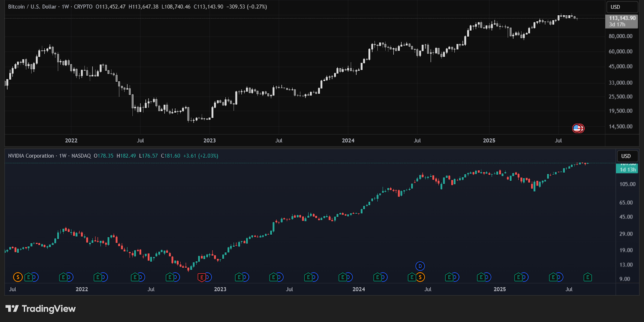Screen dimensions: 644x322
Task: Click the TradingView logo
Action: point(41,309)
